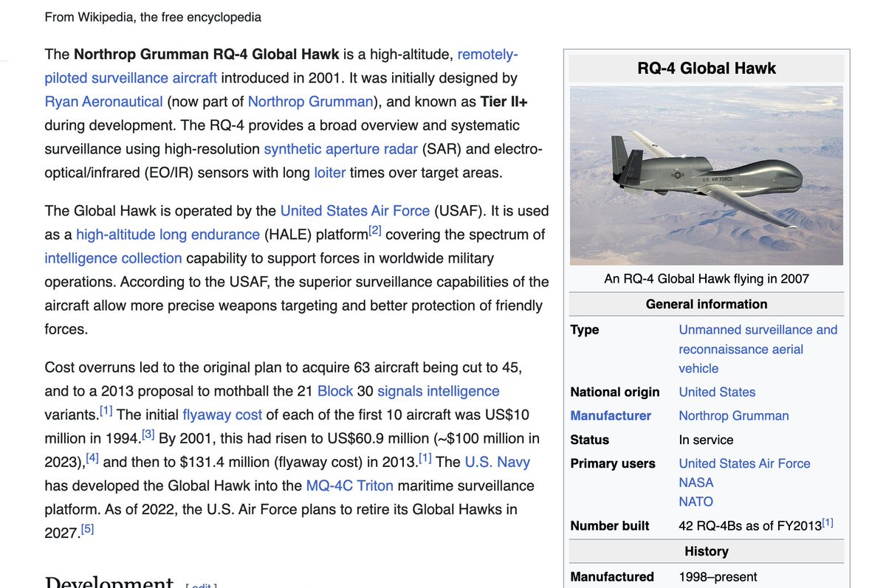Image resolution: width=886 pixels, height=588 pixels.
Task: Open the United States Air Force link in paragraph
Action: [354, 210]
